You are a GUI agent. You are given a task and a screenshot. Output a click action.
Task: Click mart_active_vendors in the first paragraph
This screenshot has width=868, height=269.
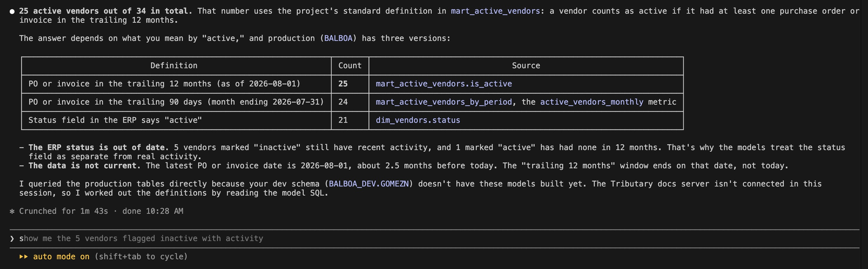pos(495,11)
